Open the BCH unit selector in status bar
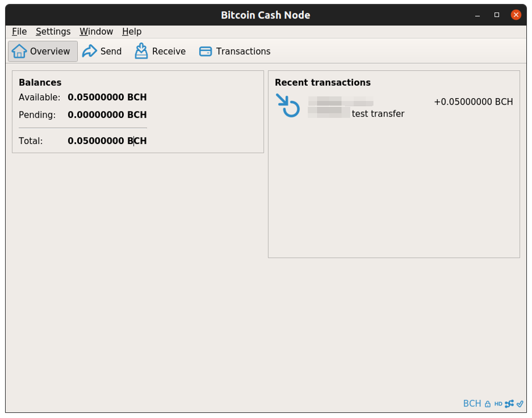The height and width of the screenshot is (418, 532). tap(472, 403)
